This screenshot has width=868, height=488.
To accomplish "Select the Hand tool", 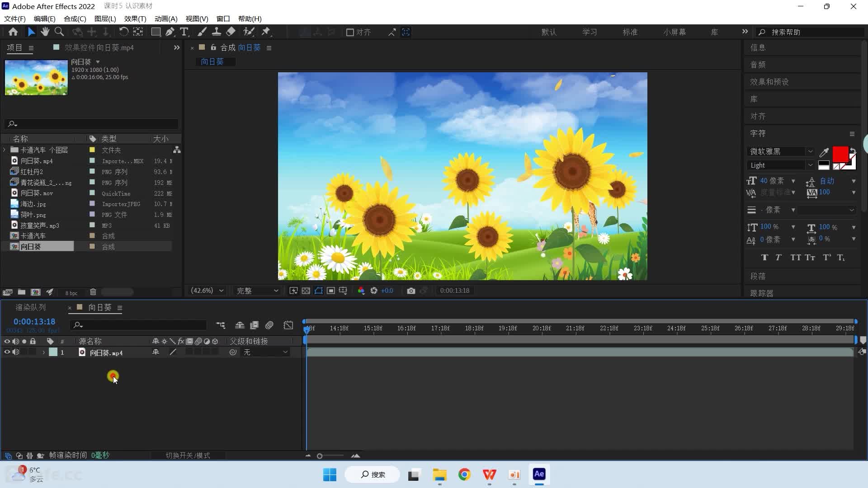I will coord(45,32).
